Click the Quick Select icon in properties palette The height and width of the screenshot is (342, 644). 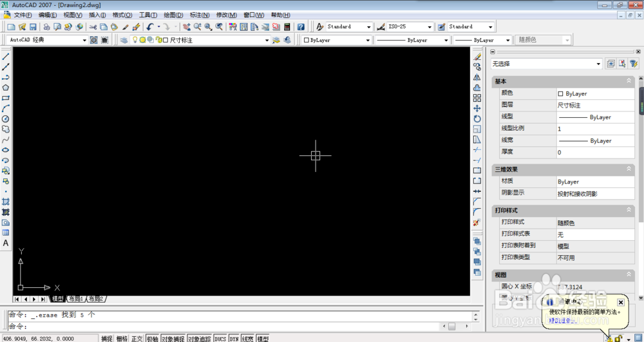(x=633, y=64)
